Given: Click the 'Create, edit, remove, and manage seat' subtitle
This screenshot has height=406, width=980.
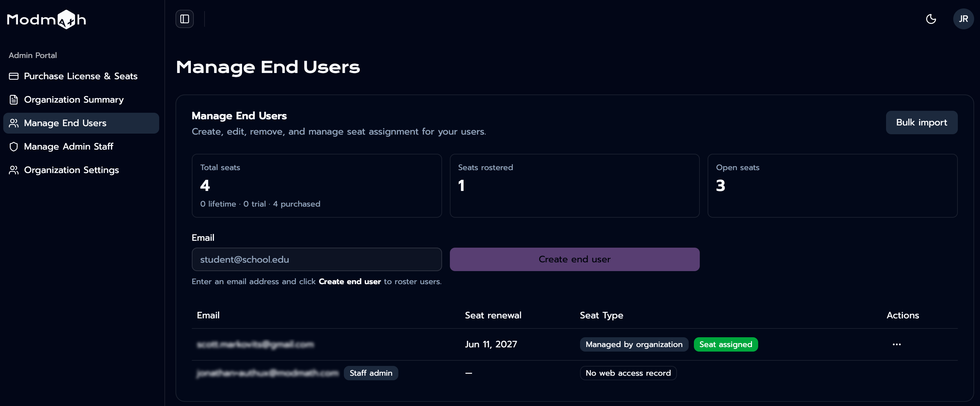Looking at the screenshot, I should click(x=339, y=132).
